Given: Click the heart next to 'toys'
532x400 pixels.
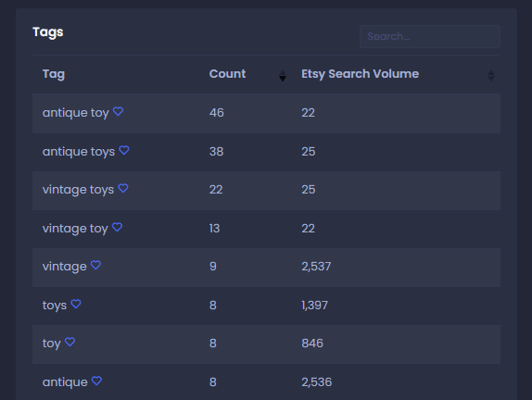Looking at the screenshot, I should [76, 304].
